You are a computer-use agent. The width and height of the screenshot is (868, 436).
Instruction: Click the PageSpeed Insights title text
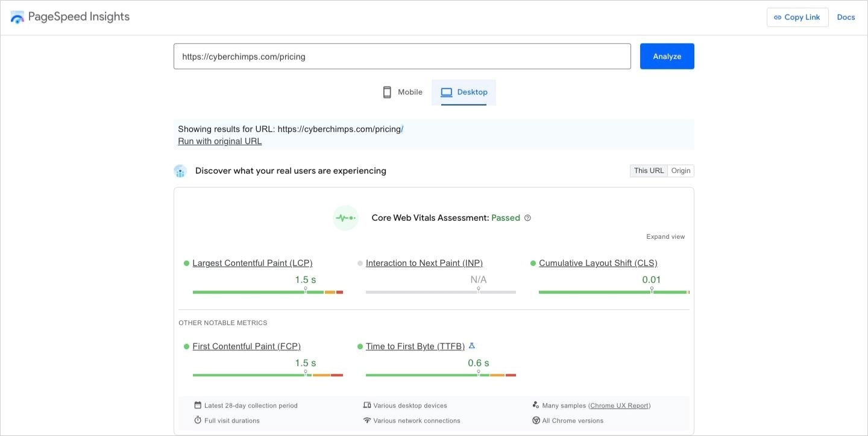79,17
